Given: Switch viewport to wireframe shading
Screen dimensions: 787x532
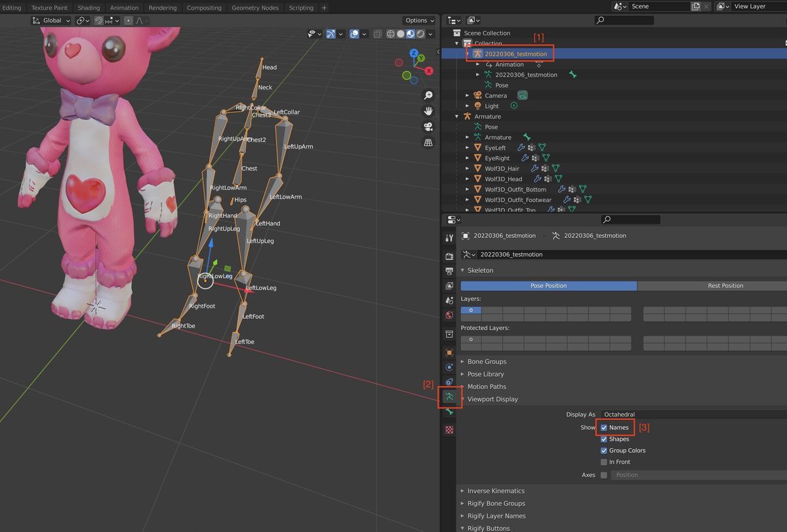Looking at the screenshot, I should (x=391, y=33).
